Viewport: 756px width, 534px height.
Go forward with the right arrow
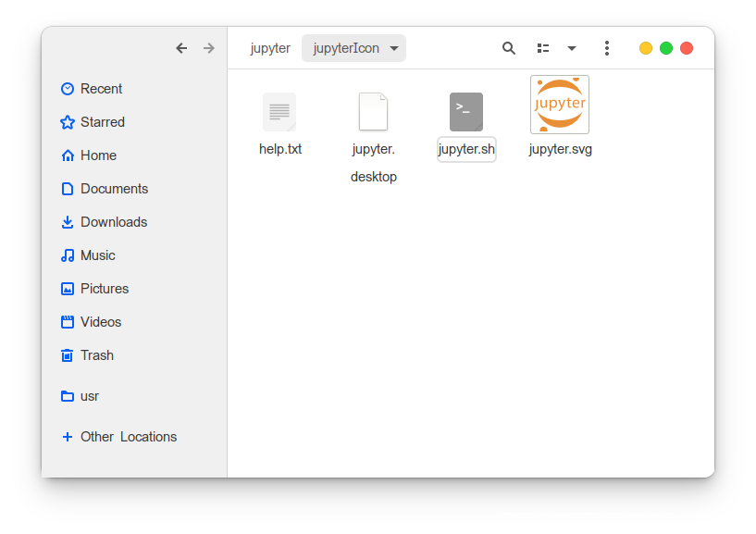[x=209, y=48]
